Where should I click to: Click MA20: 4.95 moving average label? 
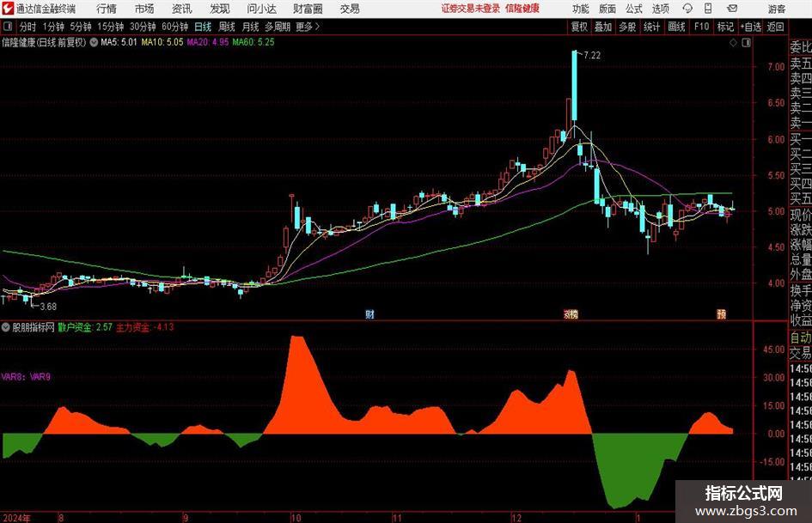(x=208, y=42)
